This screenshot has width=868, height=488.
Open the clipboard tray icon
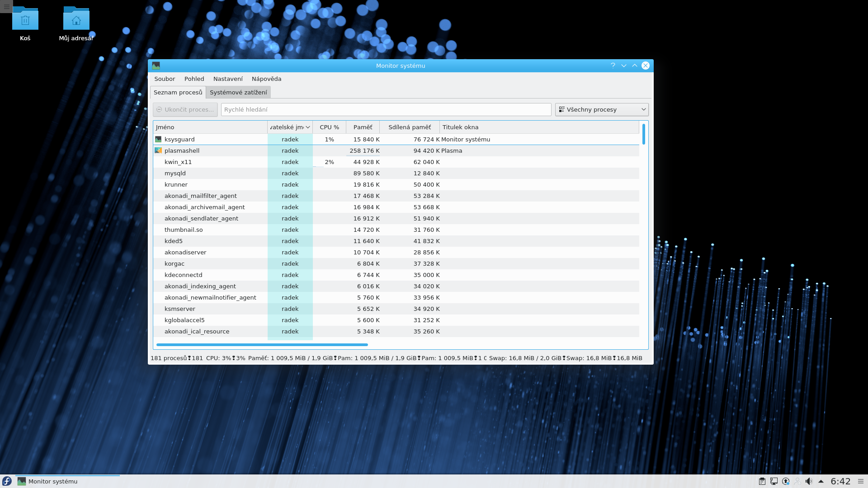[x=762, y=481]
